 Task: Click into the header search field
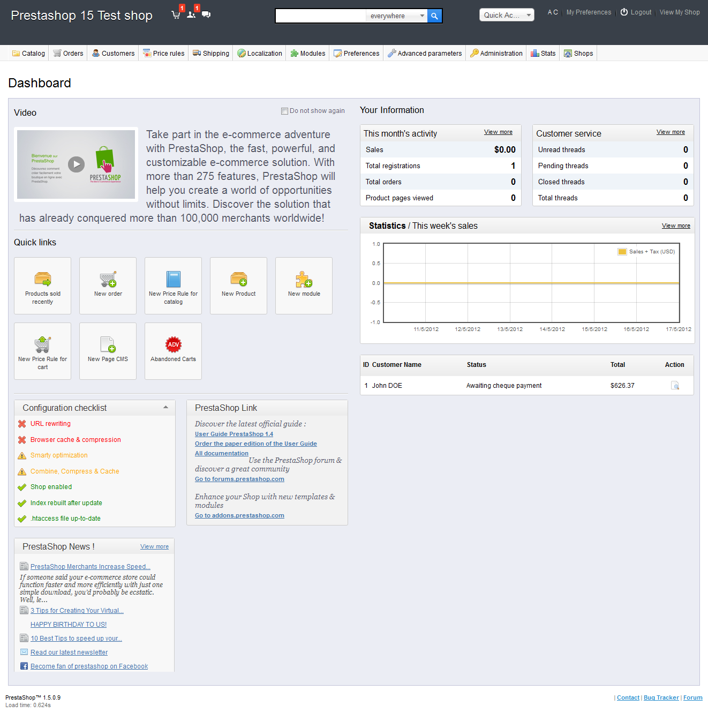(x=320, y=16)
